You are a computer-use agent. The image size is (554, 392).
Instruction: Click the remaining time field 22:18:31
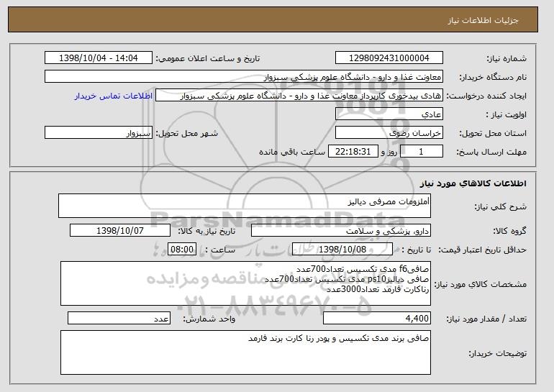coord(353,152)
